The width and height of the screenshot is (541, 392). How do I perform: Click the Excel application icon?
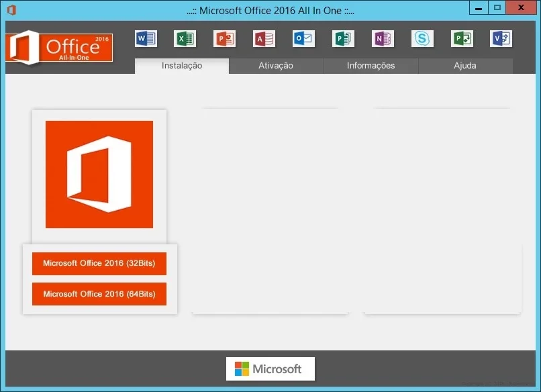click(185, 39)
